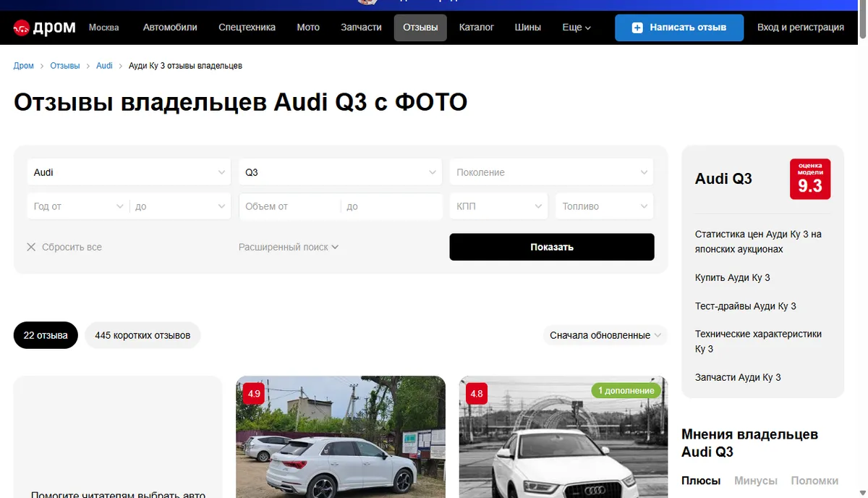Open Купить Ауди Ку 3 link
868x498 pixels.
(733, 277)
